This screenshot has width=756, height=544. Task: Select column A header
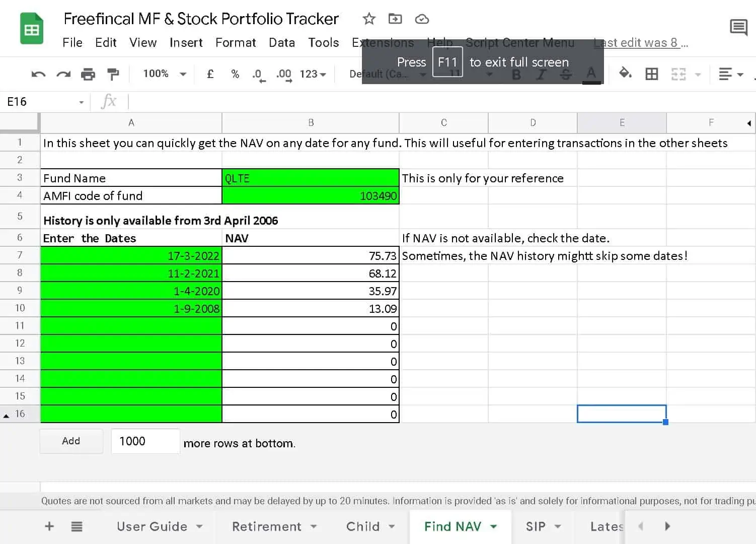click(131, 123)
